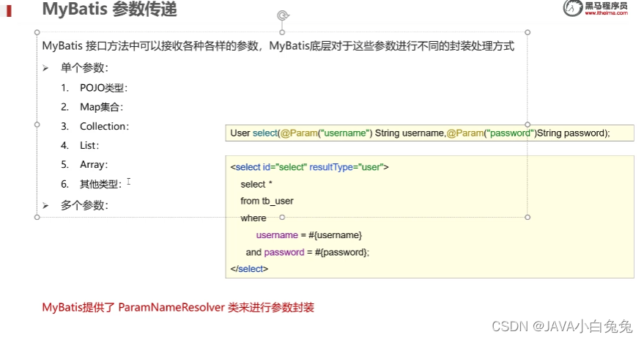Click list item 'List:'

pos(89,145)
